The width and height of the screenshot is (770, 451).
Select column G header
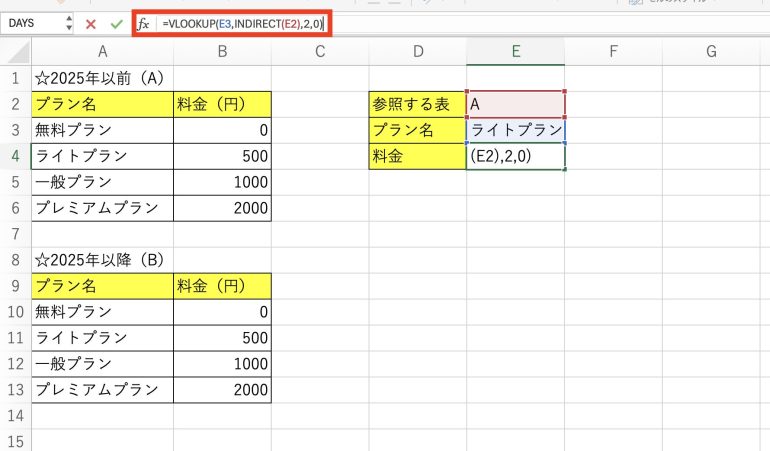click(711, 52)
